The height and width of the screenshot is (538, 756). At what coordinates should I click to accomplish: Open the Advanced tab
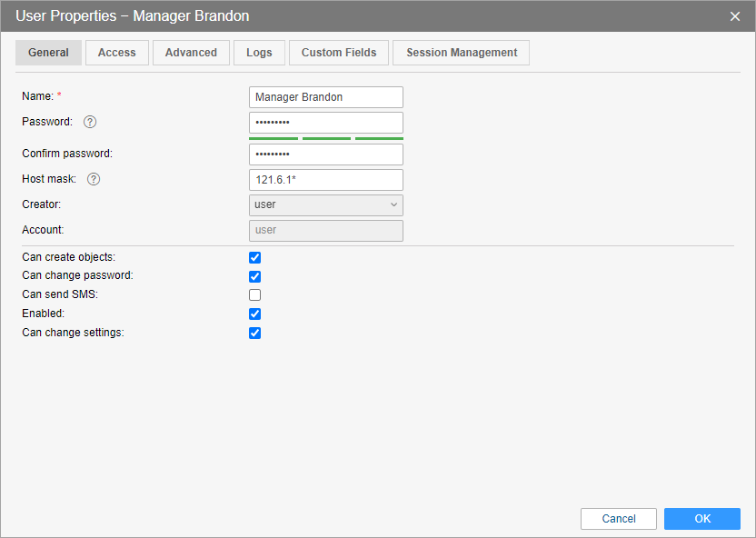[191, 53]
